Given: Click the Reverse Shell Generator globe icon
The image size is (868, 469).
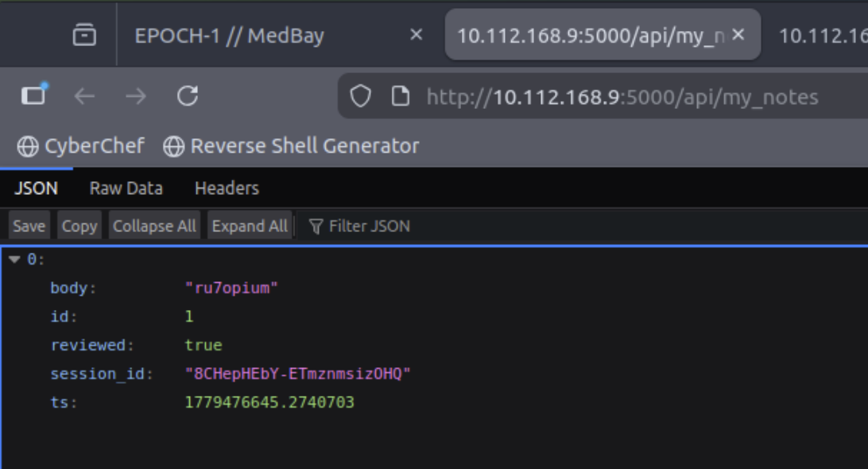Looking at the screenshot, I should point(174,147).
